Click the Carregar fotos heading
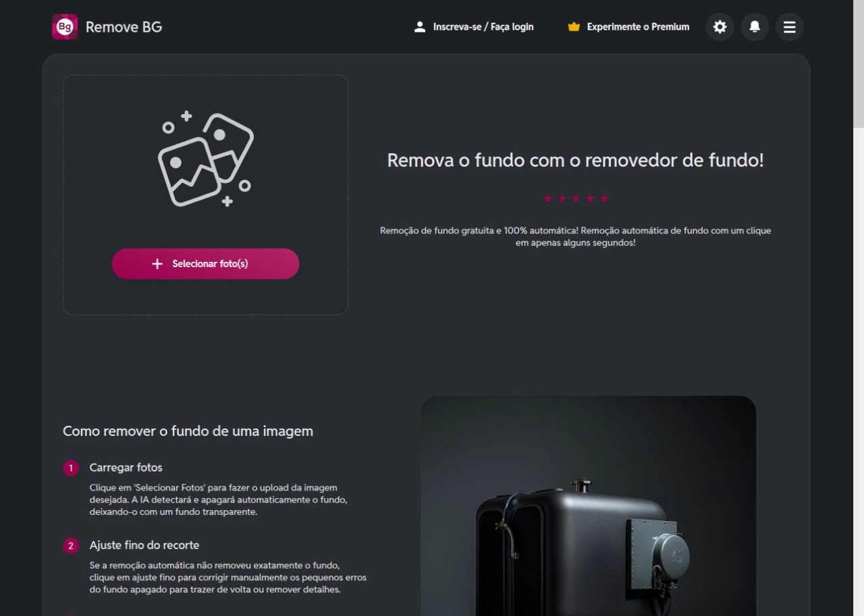Screen dimensions: 864x616 pyautogui.click(x=126, y=468)
